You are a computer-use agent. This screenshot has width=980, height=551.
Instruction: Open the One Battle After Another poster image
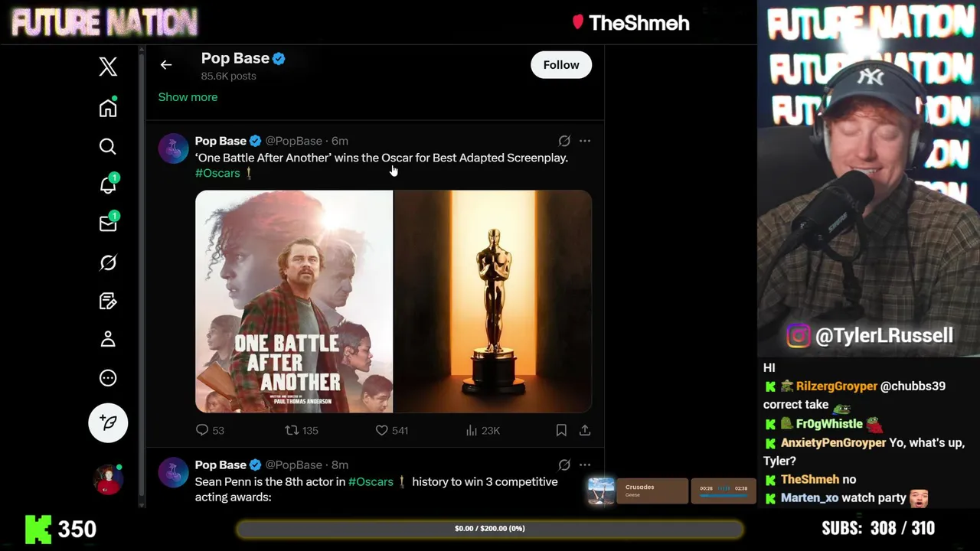tap(294, 302)
